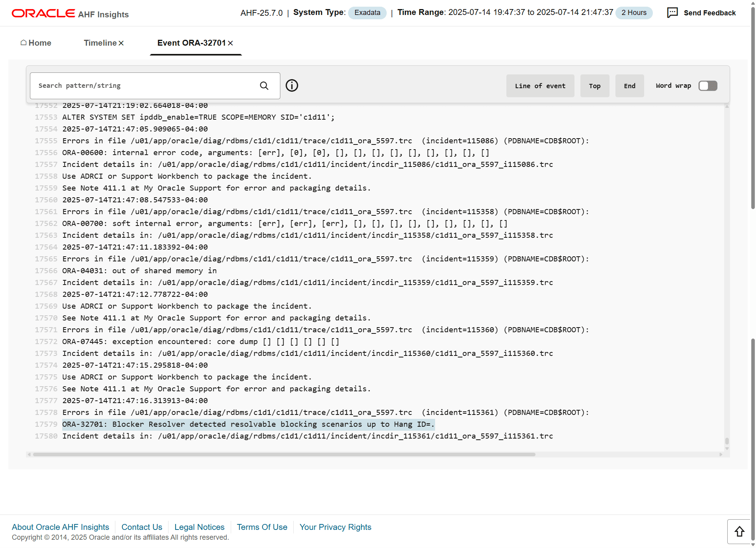Select highlighted ORA-32701 Blocker Resolver line
Viewport: 756px width, 548px height.
(248, 424)
